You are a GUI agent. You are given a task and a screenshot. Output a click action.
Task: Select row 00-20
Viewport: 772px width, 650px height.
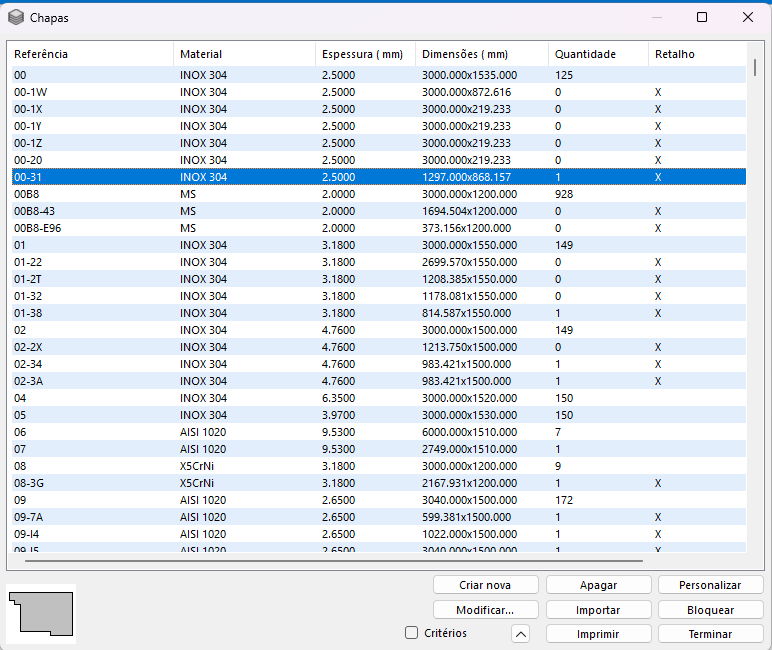(379, 160)
